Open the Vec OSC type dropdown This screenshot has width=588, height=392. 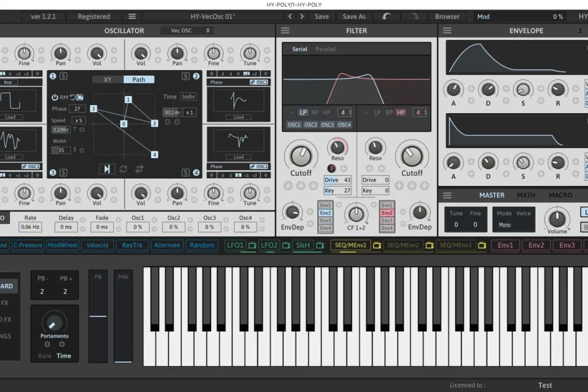point(187,30)
